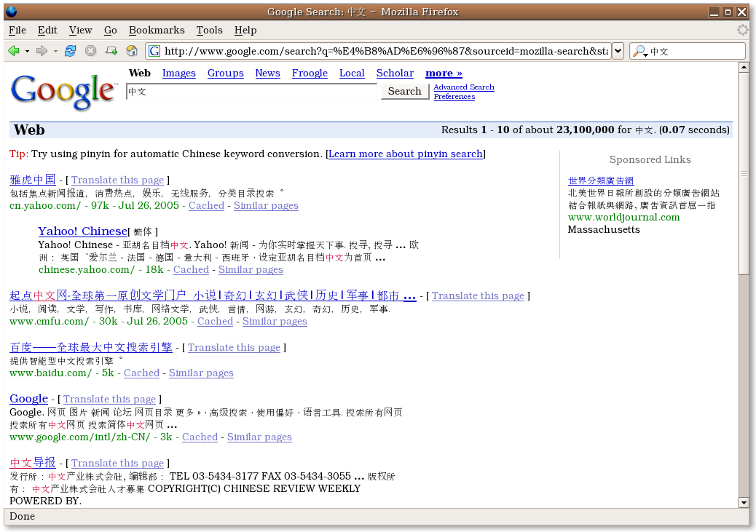
Task: Translate the www.baidu.com result page
Action: point(234,347)
